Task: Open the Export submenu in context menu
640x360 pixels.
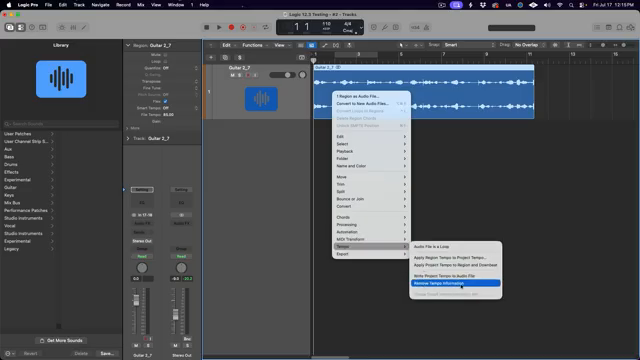Action: click(x=371, y=254)
